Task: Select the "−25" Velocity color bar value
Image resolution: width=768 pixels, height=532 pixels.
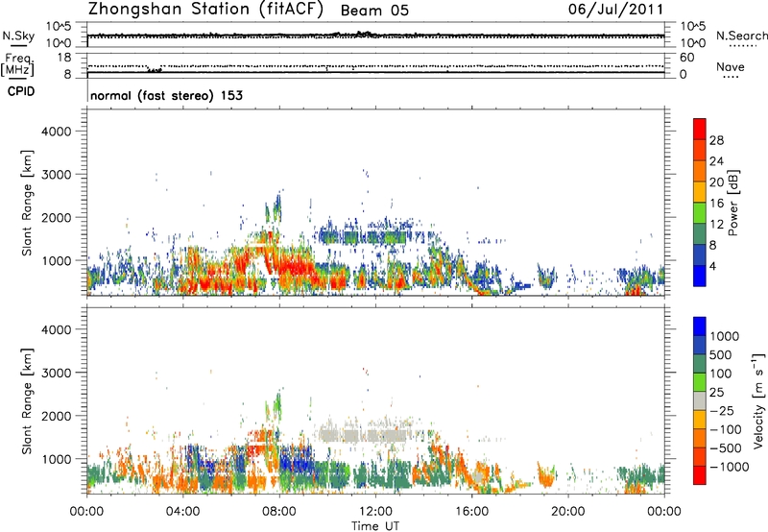Action: point(724,410)
